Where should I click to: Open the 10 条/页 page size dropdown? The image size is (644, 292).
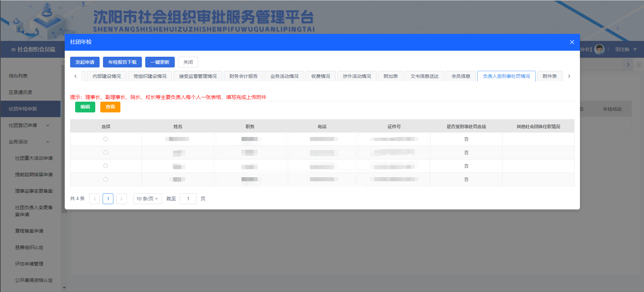(147, 199)
